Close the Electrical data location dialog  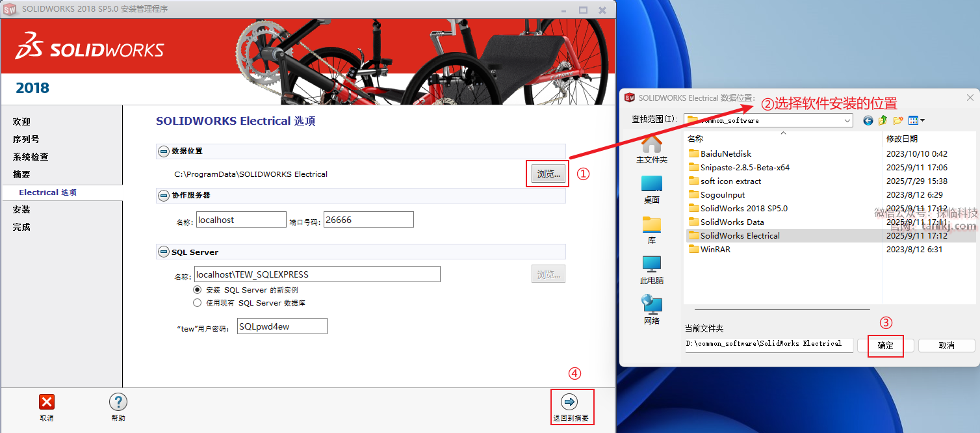pyautogui.click(x=970, y=98)
